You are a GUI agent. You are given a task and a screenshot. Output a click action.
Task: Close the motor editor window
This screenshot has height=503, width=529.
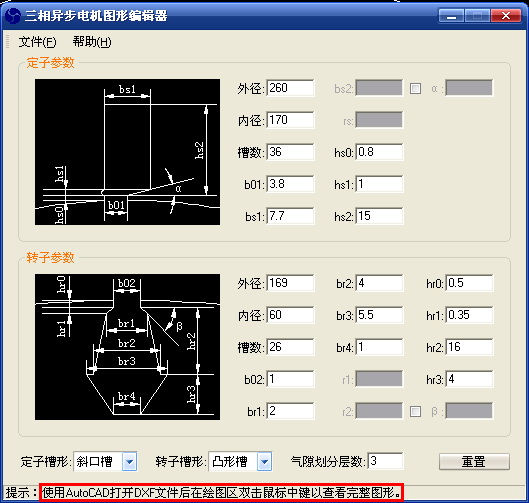506,16
